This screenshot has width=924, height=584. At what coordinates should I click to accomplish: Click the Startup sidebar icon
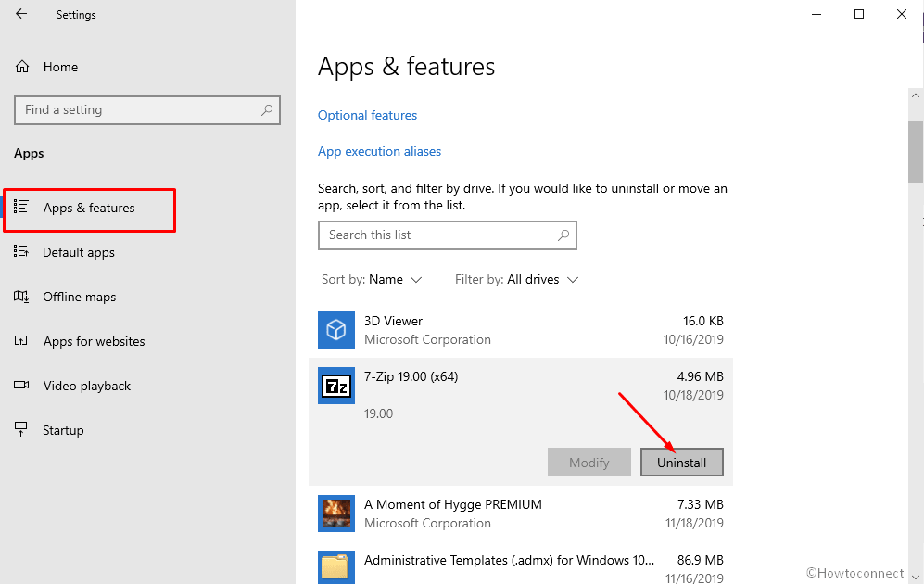(x=21, y=429)
